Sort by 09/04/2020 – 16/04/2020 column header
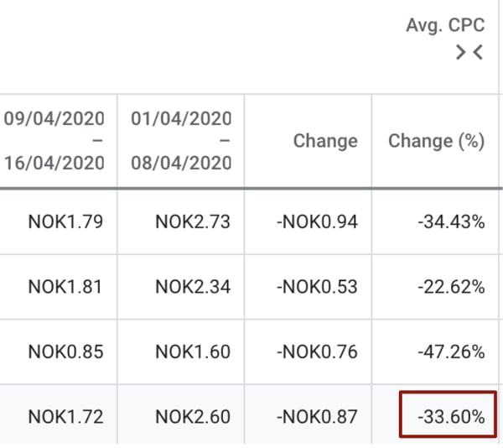The width and height of the screenshot is (503, 448). 54,141
